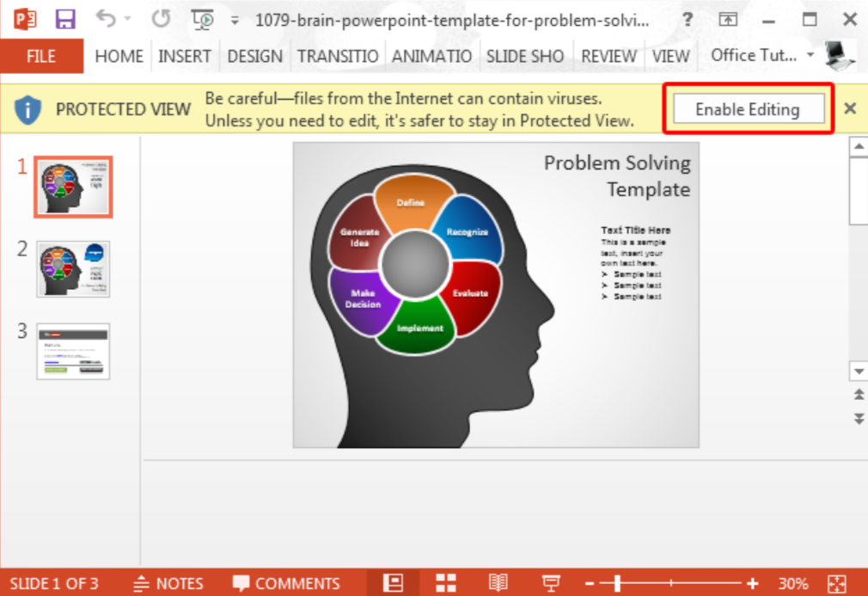Click the Problem Solving Template title
Viewport: 868px width, 596px height.
coord(617,175)
